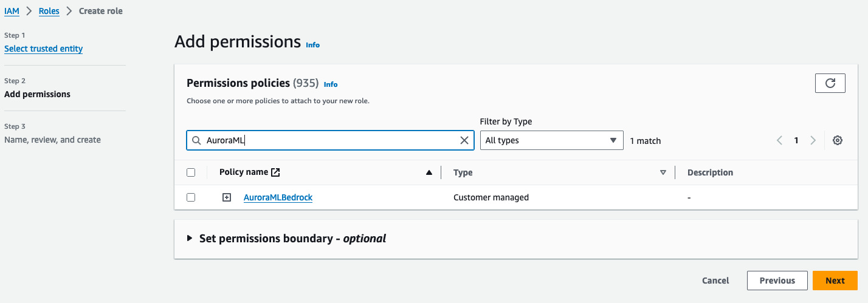Click into the policy search field

328,140
